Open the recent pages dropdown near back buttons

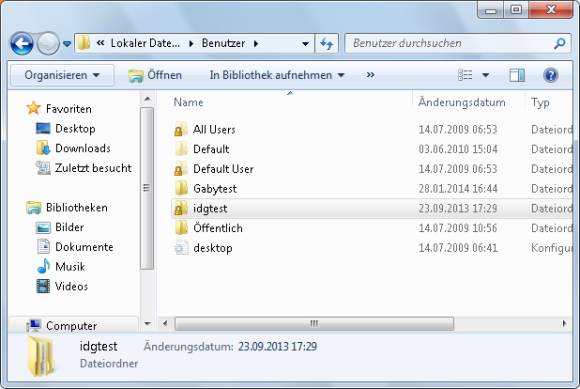coord(67,44)
